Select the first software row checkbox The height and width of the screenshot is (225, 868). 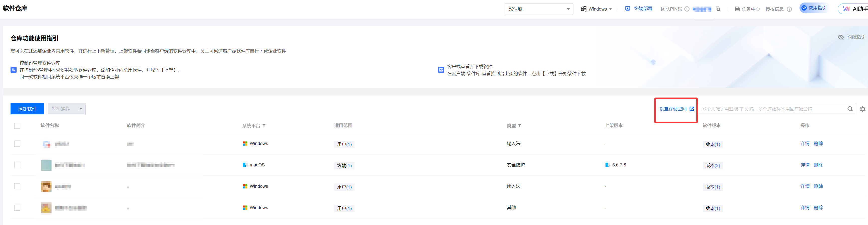click(x=18, y=144)
